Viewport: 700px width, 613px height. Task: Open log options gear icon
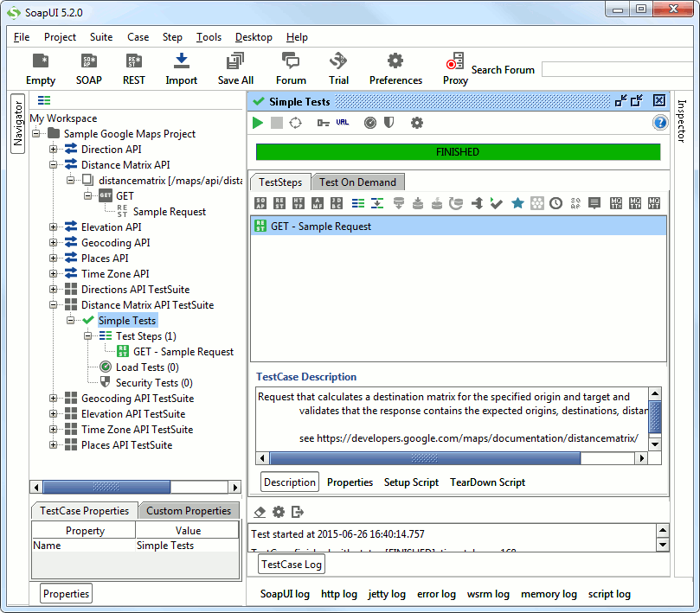279,512
